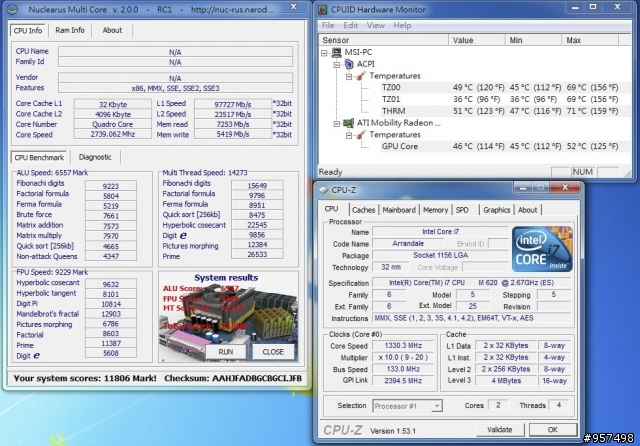Open the About tab in CPU-Z

point(527,210)
